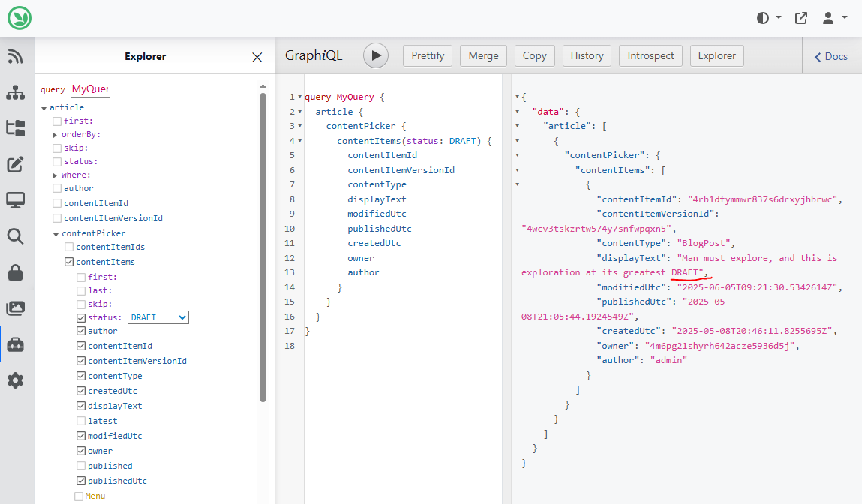Click the Introspect button
The image size is (862, 504).
[650, 55]
